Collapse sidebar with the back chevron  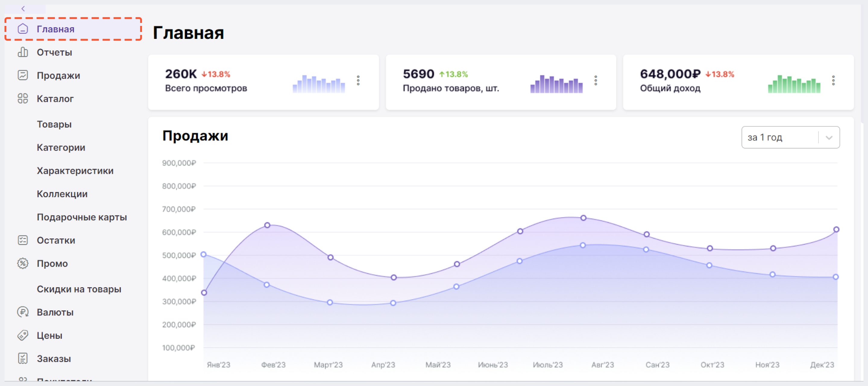pos(23,9)
